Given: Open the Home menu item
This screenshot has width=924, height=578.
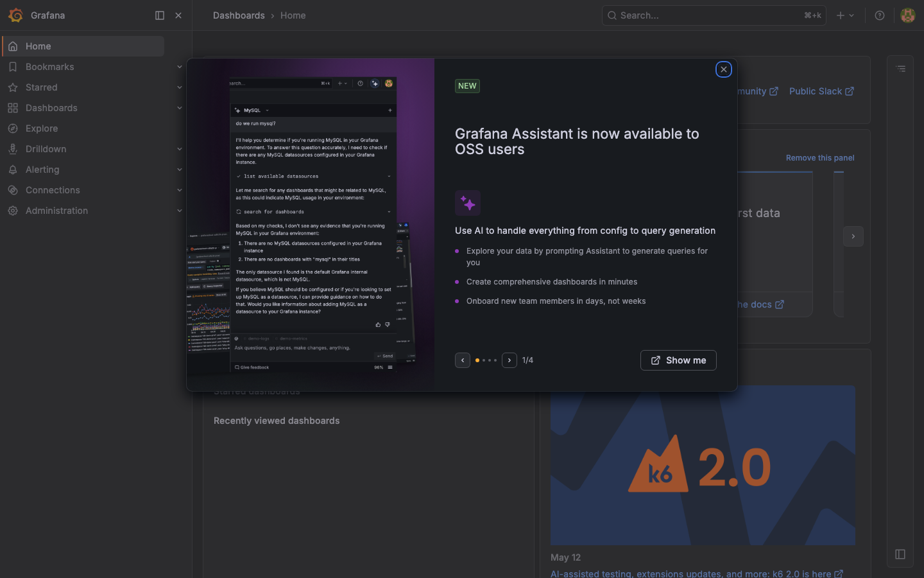Looking at the screenshot, I should (83, 46).
